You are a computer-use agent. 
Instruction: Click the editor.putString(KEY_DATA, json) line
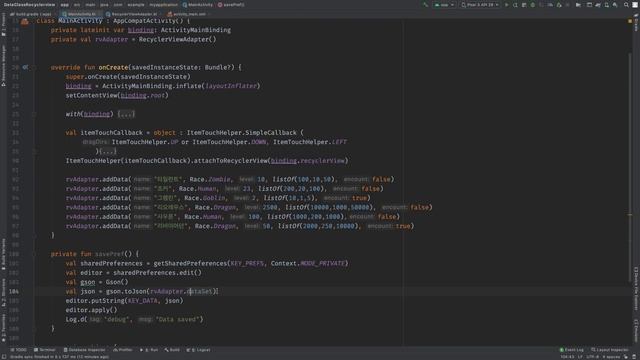(124, 300)
